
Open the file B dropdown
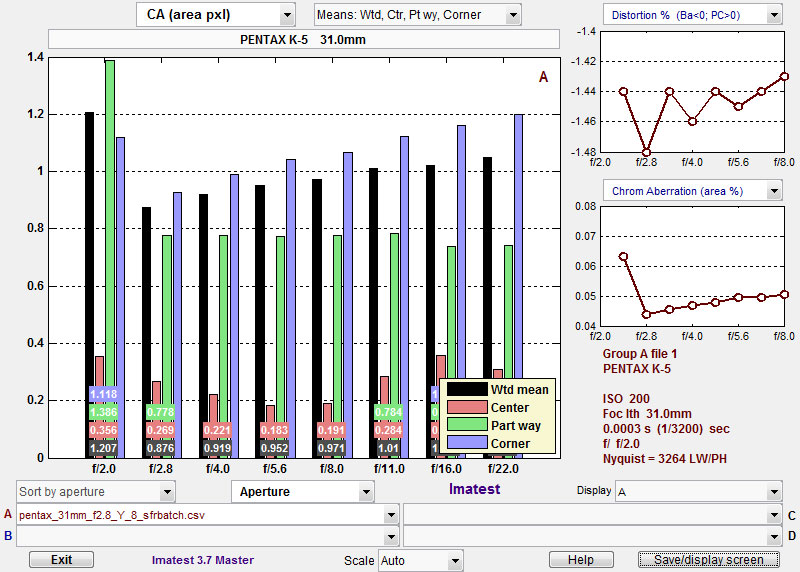(x=207, y=536)
